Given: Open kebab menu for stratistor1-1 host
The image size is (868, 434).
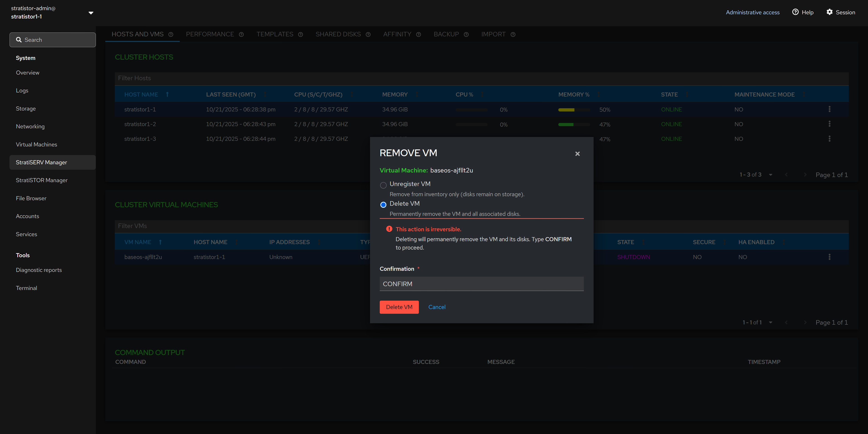Looking at the screenshot, I should click(829, 109).
